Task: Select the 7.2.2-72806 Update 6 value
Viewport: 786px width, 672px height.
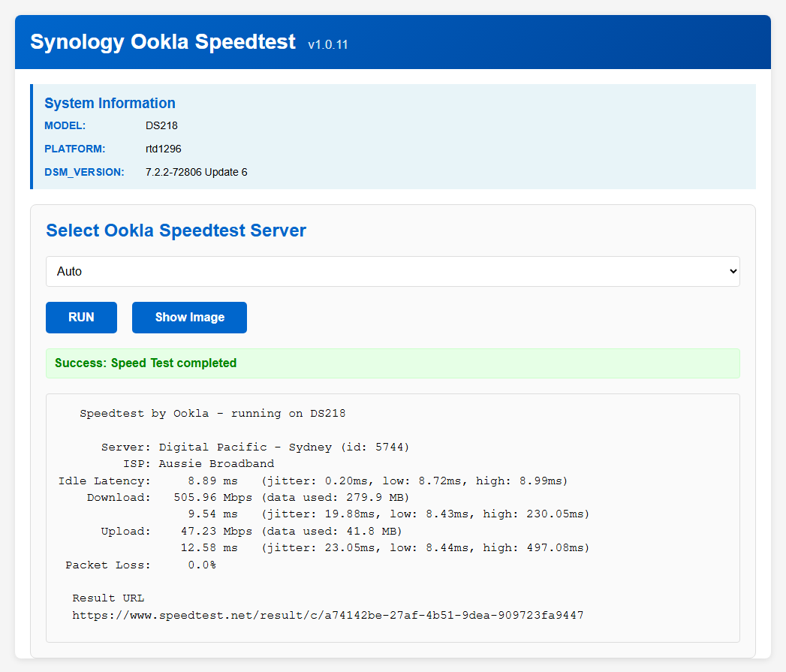Action: pyautogui.click(x=196, y=173)
